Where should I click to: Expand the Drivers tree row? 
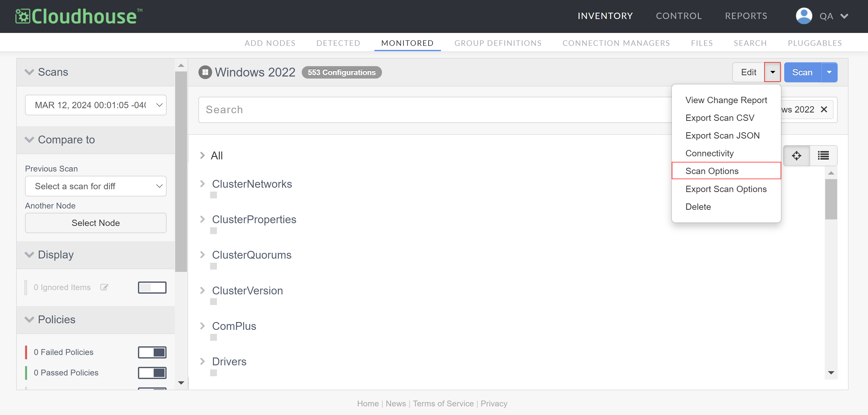point(202,361)
